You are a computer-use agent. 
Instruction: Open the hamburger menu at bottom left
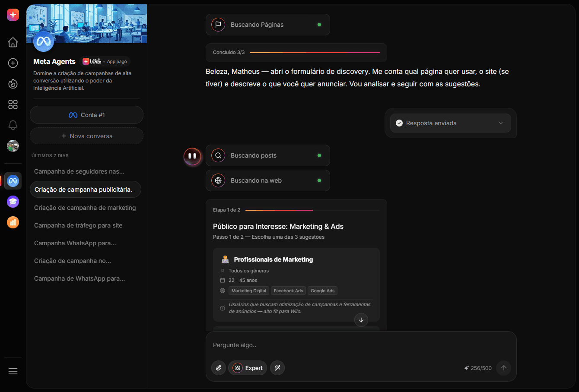pos(13,371)
